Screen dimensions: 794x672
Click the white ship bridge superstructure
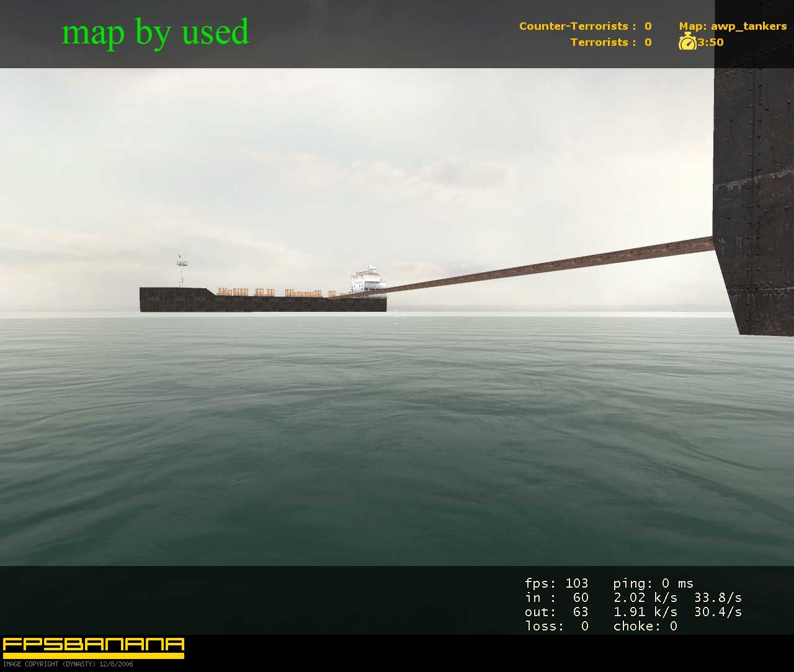pyautogui.click(x=368, y=280)
